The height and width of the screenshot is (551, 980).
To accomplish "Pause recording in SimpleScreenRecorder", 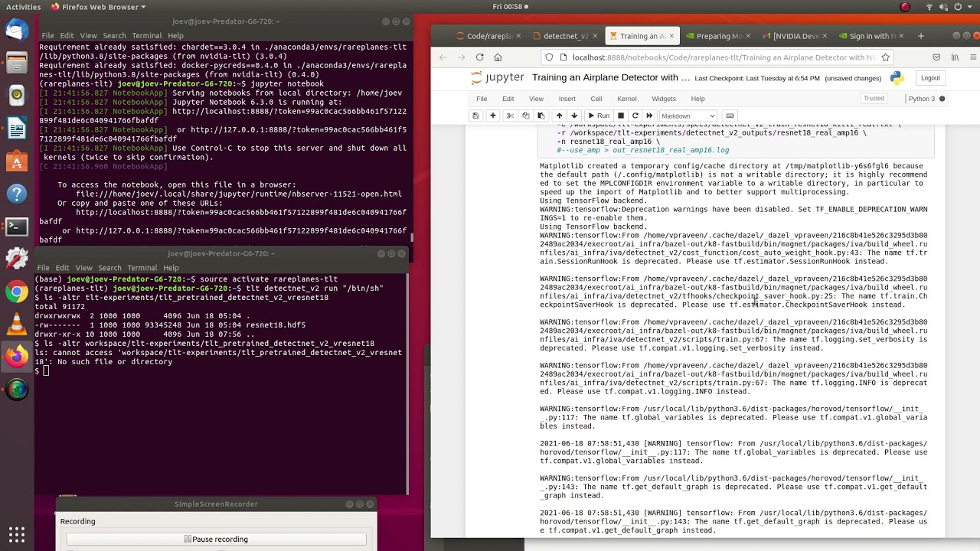I will (x=216, y=540).
